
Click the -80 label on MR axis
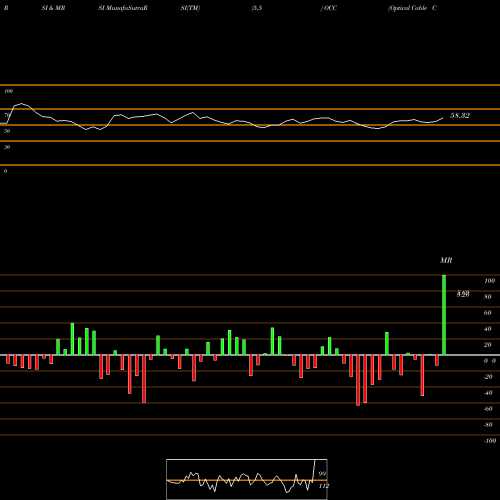tap(488, 425)
